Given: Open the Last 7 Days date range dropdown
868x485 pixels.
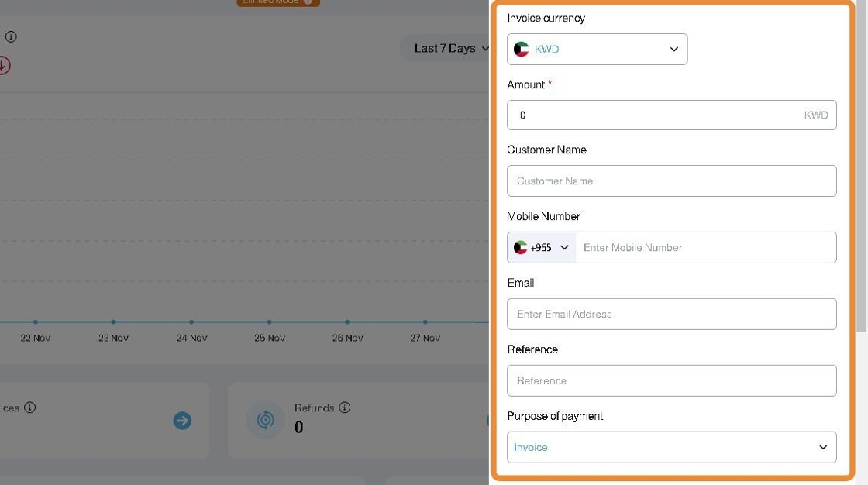Looking at the screenshot, I should (x=451, y=48).
